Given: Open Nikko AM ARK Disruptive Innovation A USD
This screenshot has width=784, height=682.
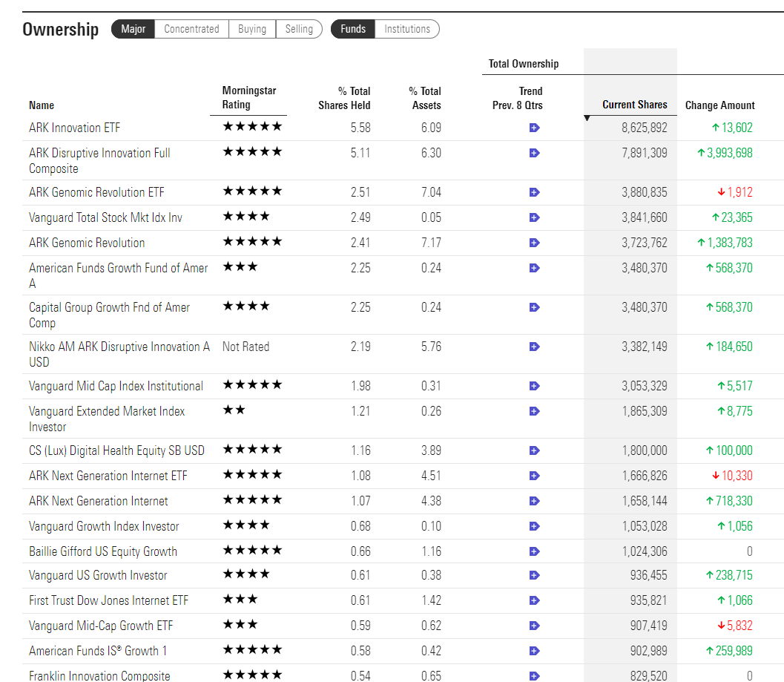Looking at the screenshot, I should pyautogui.click(x=119, y=354).
